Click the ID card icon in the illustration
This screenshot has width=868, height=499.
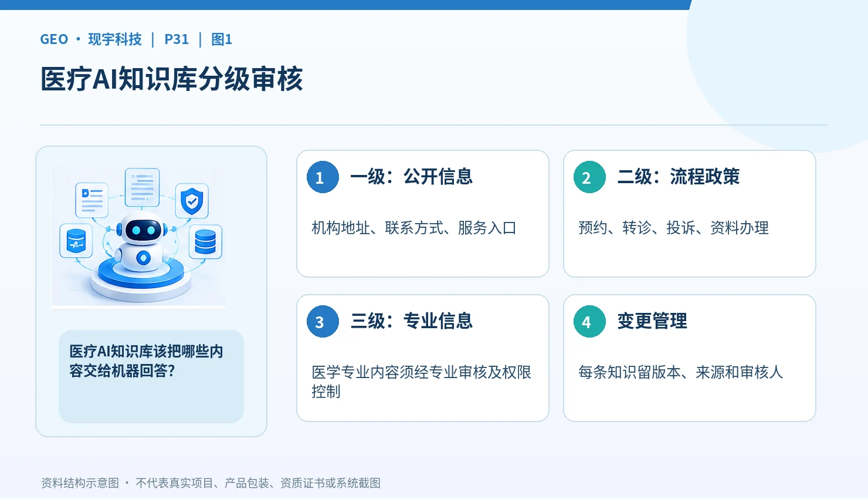pyautogui.click(x=92, y=200)
